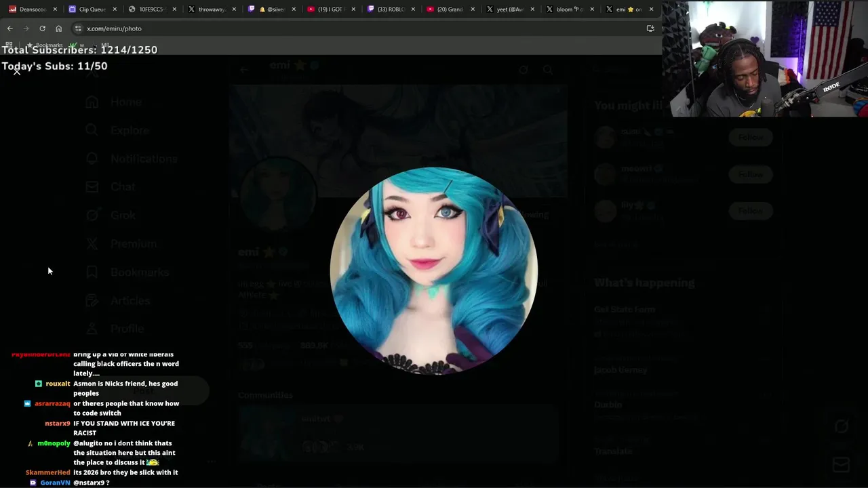Image resolution: width=868 pixels, height=488 pixels.
Task: Close the Clip Queue tab
Action: 115,9
